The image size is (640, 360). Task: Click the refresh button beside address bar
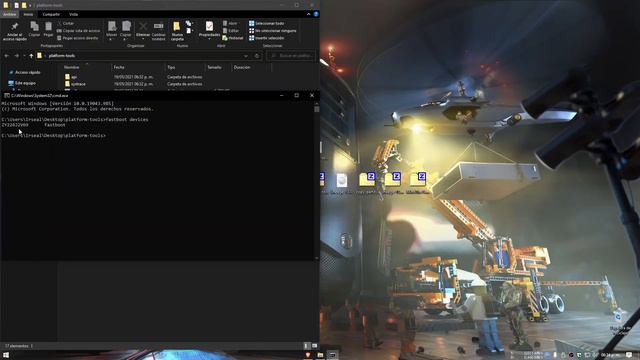pos(257,56)
